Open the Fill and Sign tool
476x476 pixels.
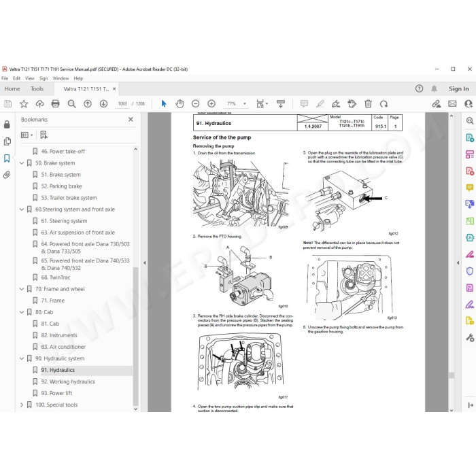(336, 104)
